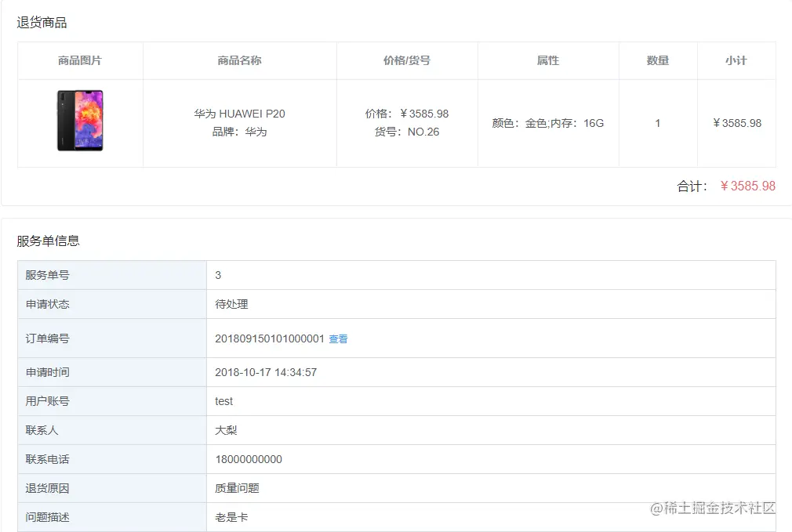
Task: Click the 申请状态 row label
Action: [48, 304]
